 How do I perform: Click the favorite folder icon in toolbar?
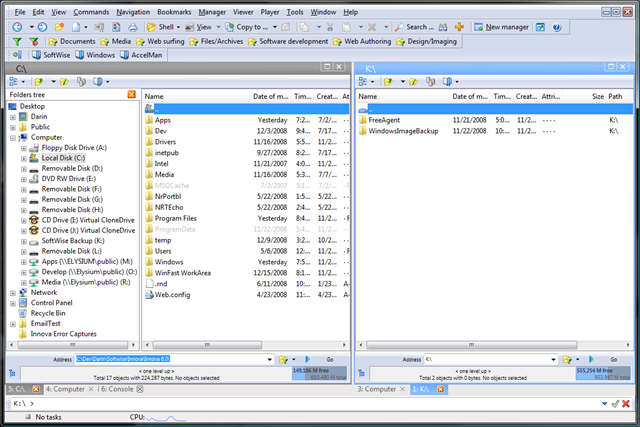(59, 27)
